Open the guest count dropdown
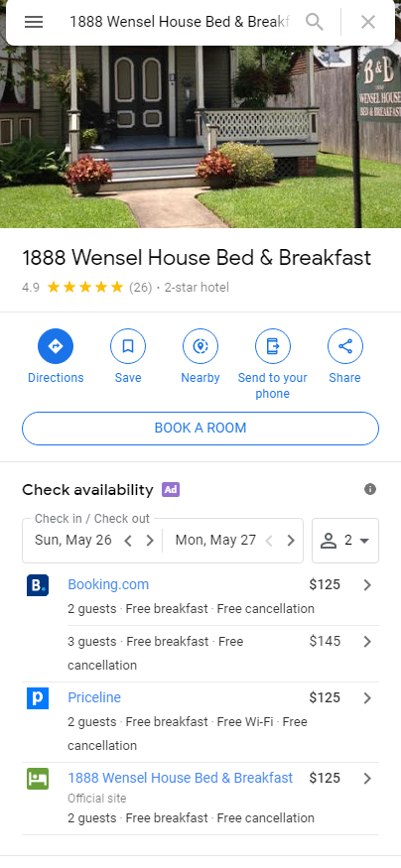This screenshot has width=401, height=868. 345,541
